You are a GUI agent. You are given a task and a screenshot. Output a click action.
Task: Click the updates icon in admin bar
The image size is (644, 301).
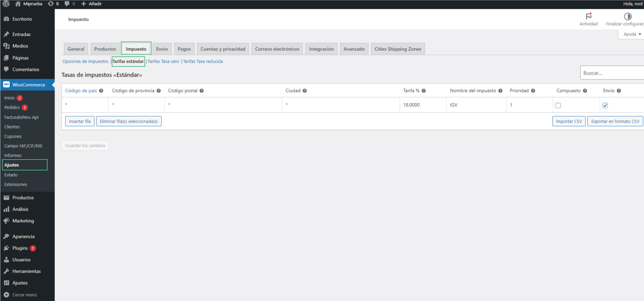click(51, 4)
